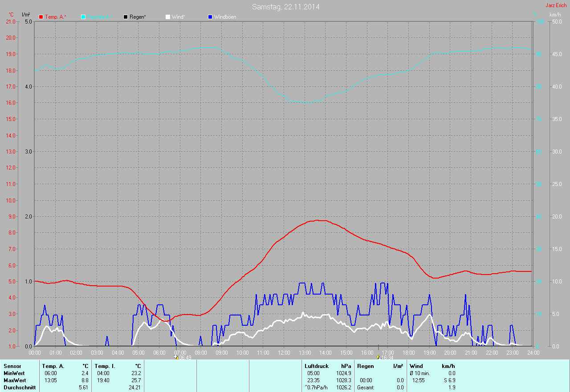Click the Temp. I. column header
This screenshot has height=392, width=570.
[x=104, y=366]
